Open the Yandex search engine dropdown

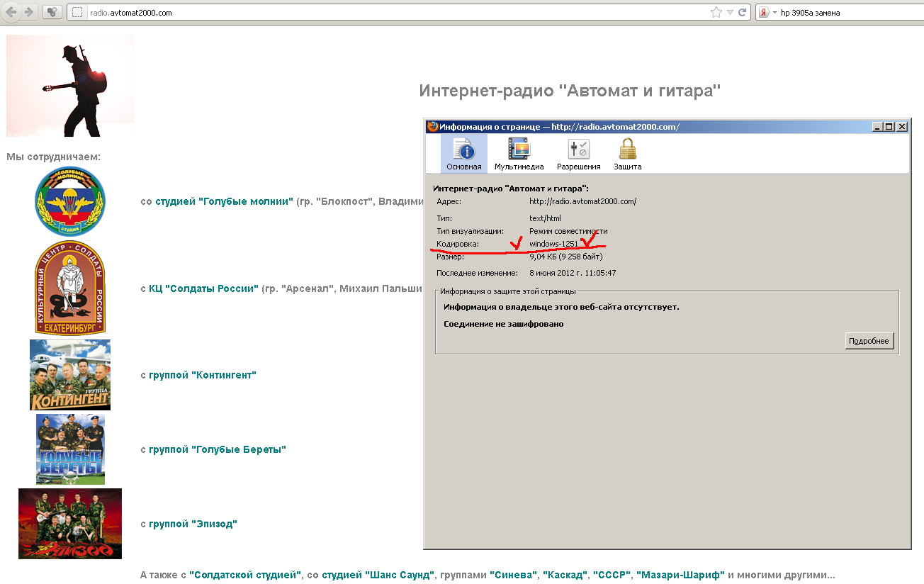click(x=768, y=13)
